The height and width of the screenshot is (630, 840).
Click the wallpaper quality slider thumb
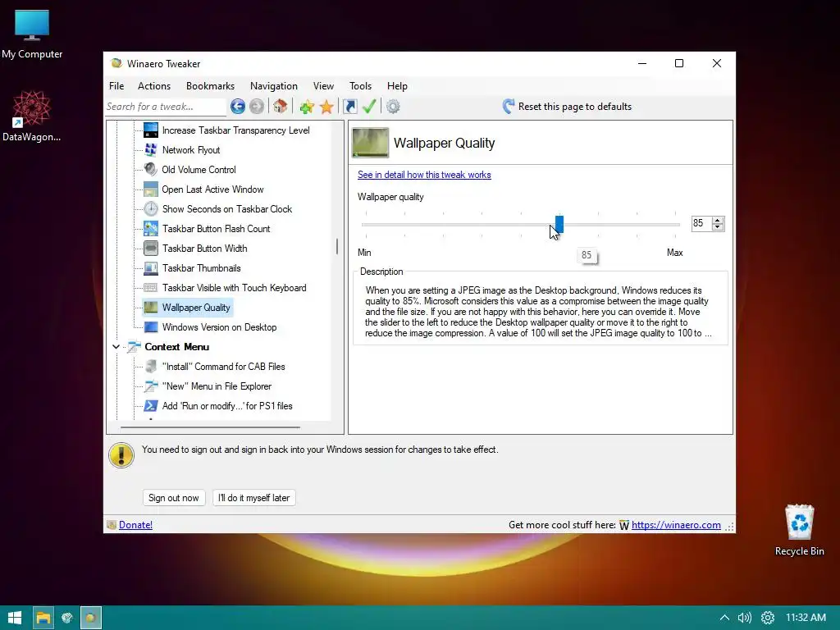pyautogui.click(x=559, y=224)
